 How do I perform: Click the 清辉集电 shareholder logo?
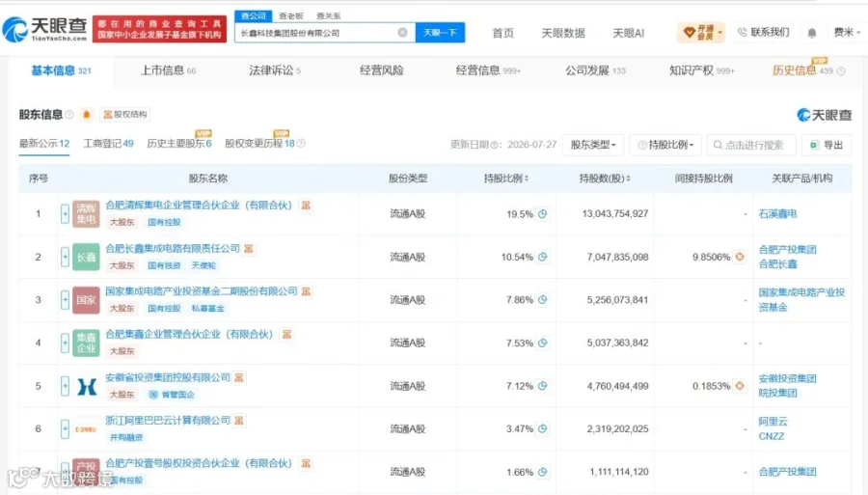pos(86,213)
